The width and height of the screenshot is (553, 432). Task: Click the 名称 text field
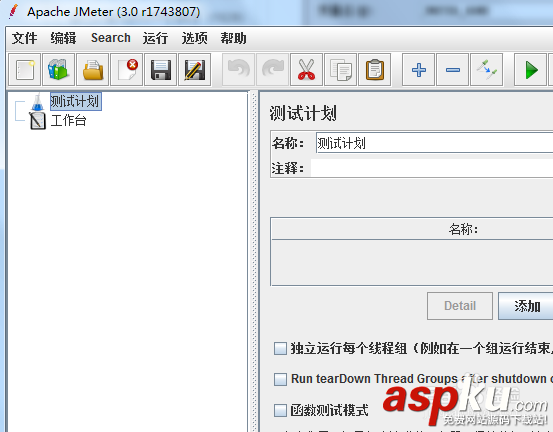pyautogui.click(x=434, y=143)
